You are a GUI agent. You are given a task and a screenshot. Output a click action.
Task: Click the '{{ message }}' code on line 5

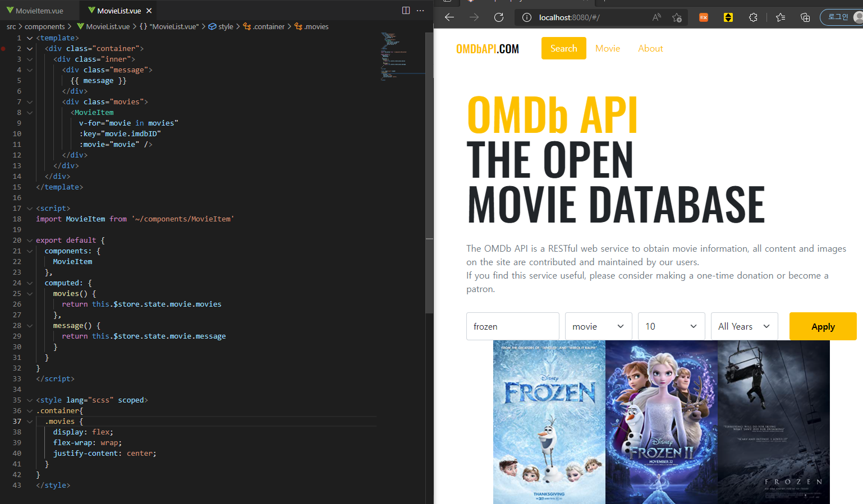coord(98,81)
